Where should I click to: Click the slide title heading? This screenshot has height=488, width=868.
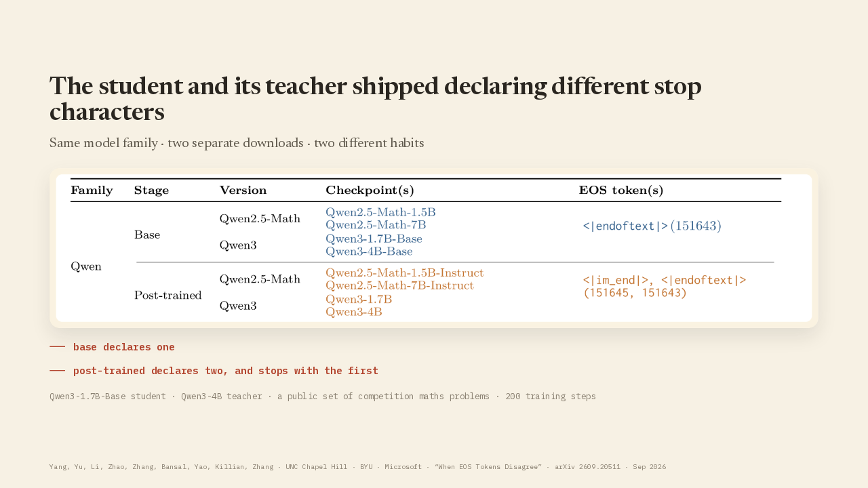pos(376,99)
